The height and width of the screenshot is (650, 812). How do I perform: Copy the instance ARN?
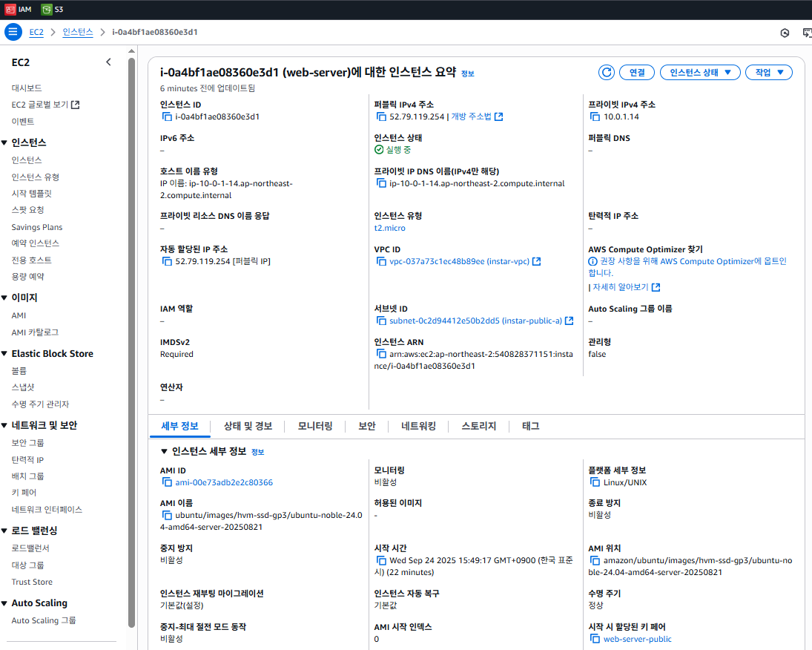tap(381, 354)
